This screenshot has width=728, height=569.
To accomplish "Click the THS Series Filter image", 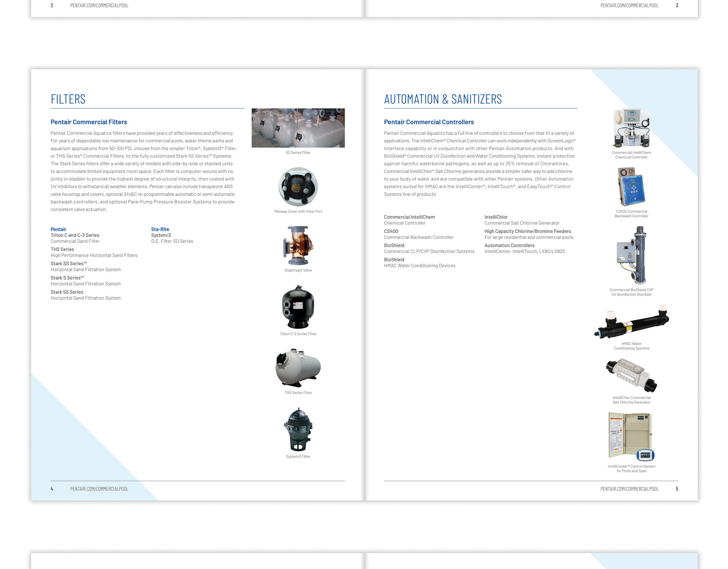I will click(298, 368).
